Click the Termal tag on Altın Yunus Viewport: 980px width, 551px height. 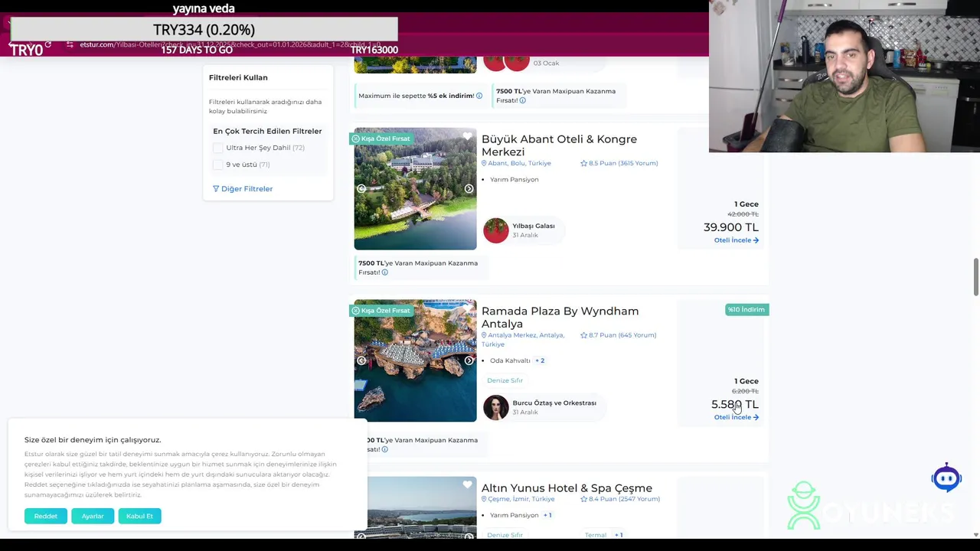[x=596, y=535]
